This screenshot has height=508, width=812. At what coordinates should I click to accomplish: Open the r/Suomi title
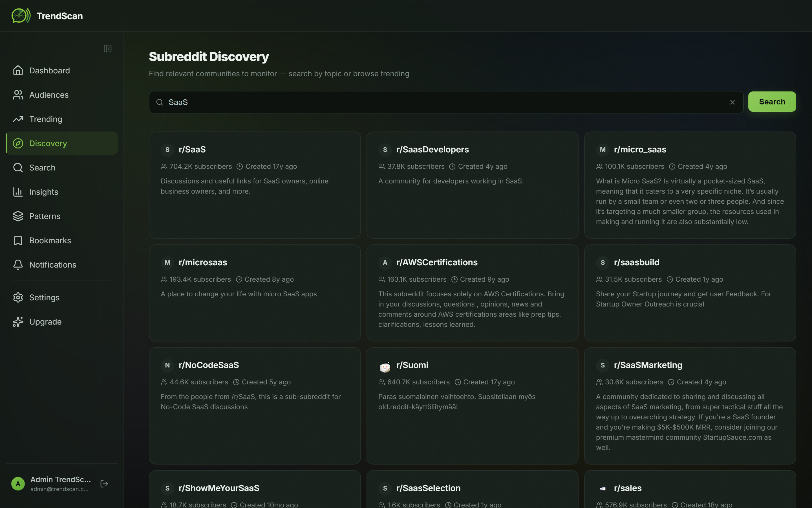[412, 365]
